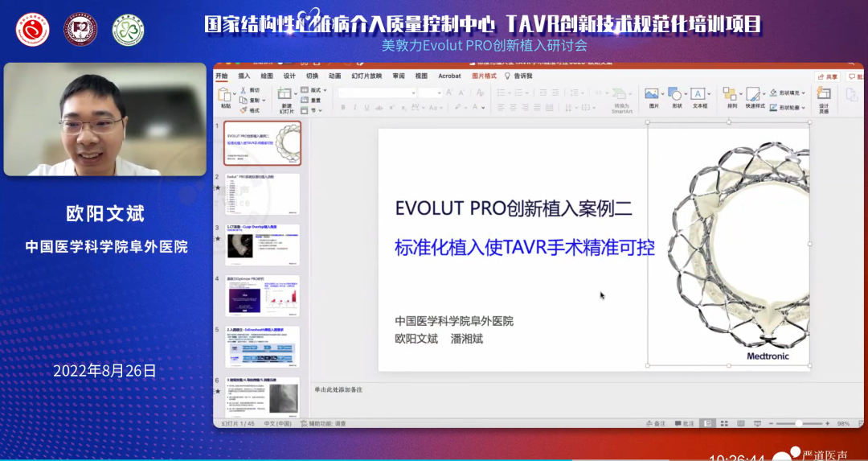Click the zoom out minus button
This screenshot has width=868, height=461.
tap(771, 423)
